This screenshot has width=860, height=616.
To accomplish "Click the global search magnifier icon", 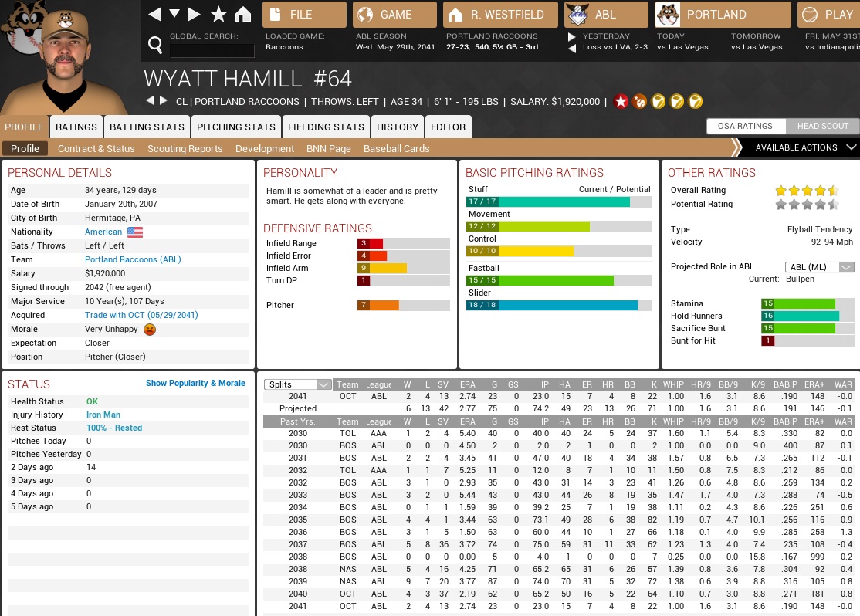I will 155,46.
